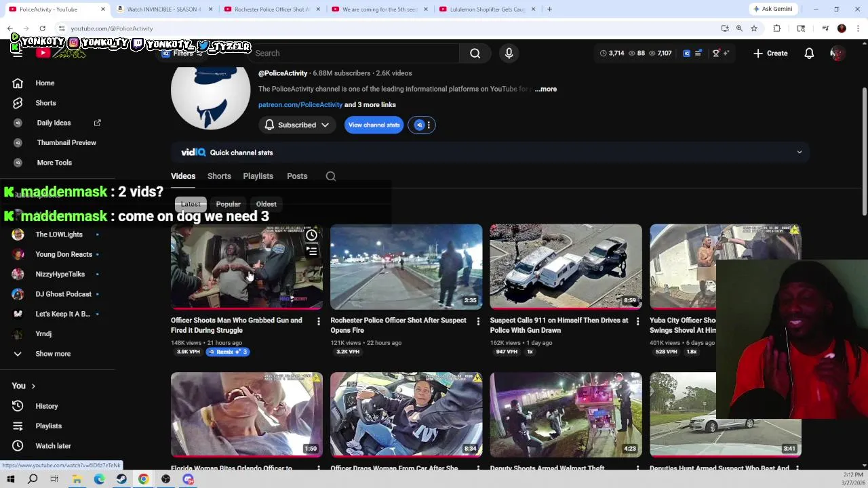Open More Tools in sidebar
The image size is (868, 488).
pos(54,163)
